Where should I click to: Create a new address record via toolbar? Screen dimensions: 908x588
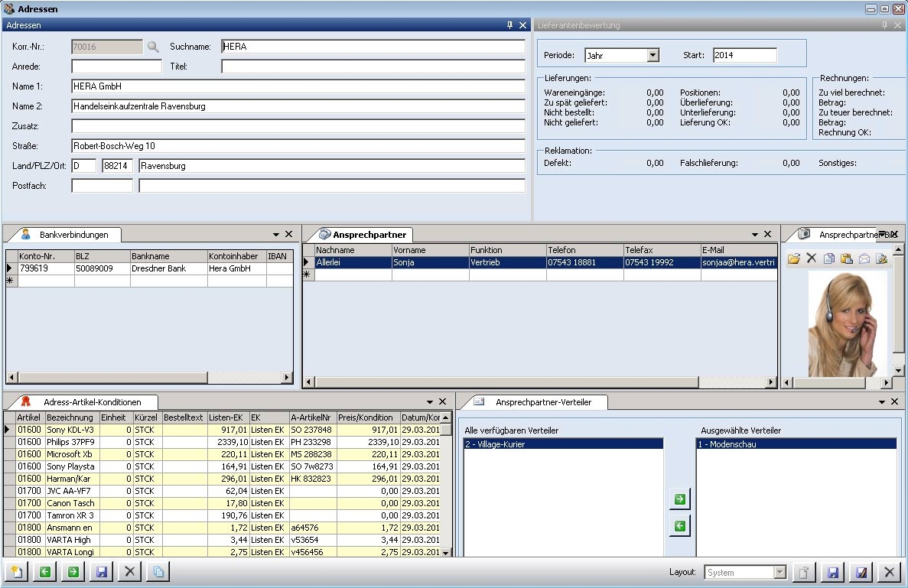[x=17, y=573]
